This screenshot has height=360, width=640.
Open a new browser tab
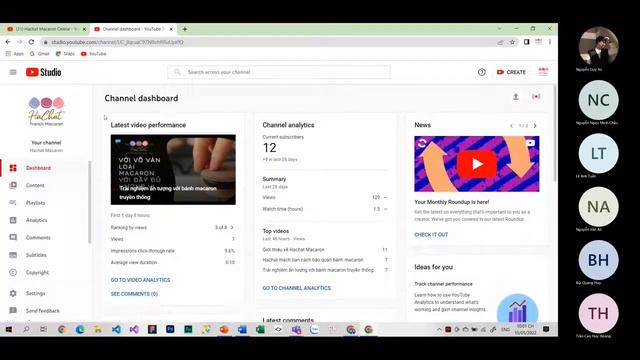click(184, 29)
